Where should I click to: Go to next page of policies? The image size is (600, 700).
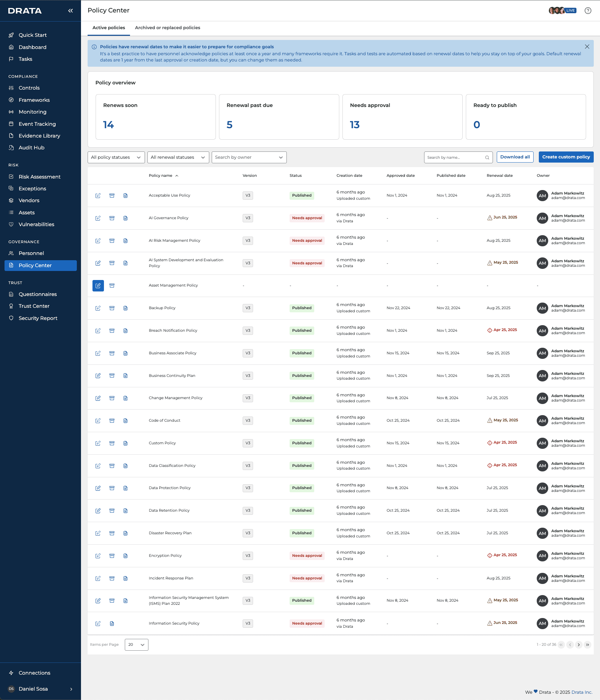click(579, 645)
